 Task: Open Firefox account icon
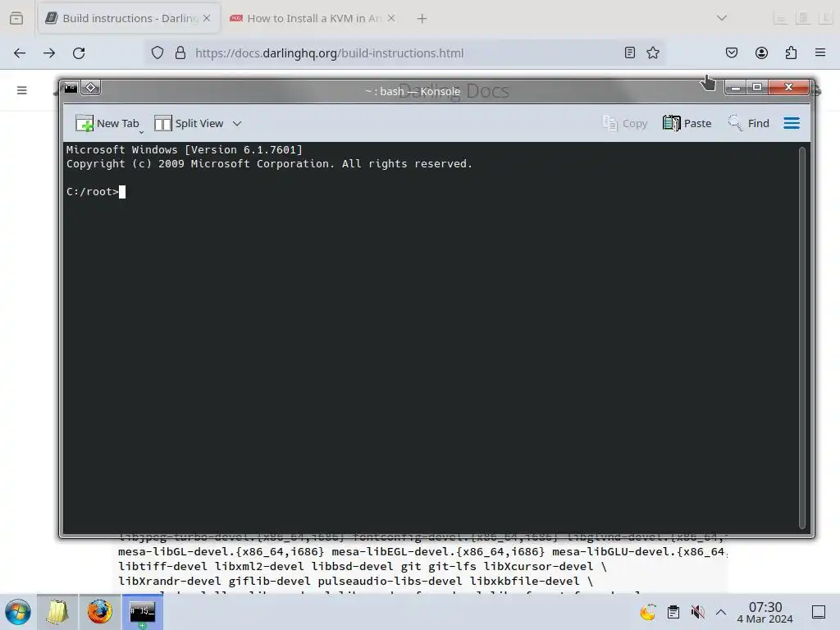click(x=761, y=52)
